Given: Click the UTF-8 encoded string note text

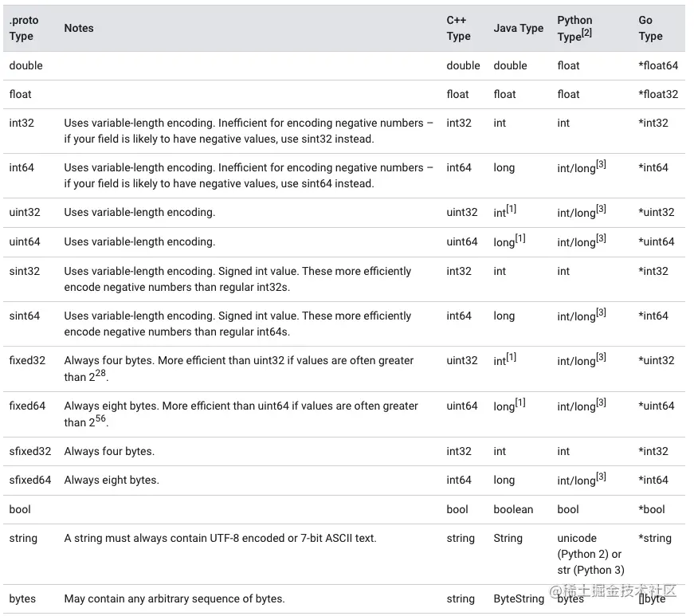Looking at the screenshot, I should tap(220, 538).
